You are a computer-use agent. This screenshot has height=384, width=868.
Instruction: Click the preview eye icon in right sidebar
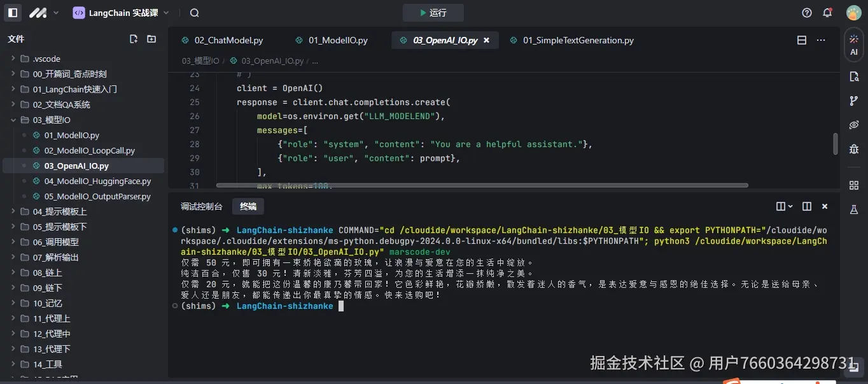(x=853, y=125)
